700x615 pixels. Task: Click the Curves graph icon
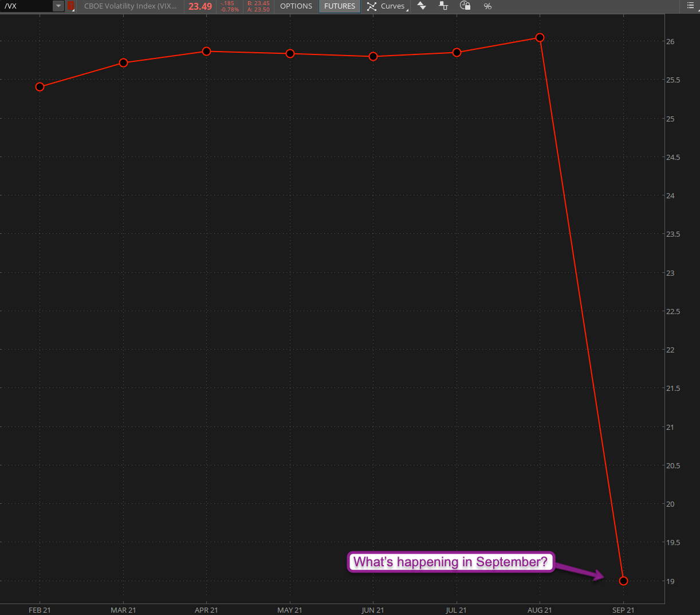click(372, 6)
